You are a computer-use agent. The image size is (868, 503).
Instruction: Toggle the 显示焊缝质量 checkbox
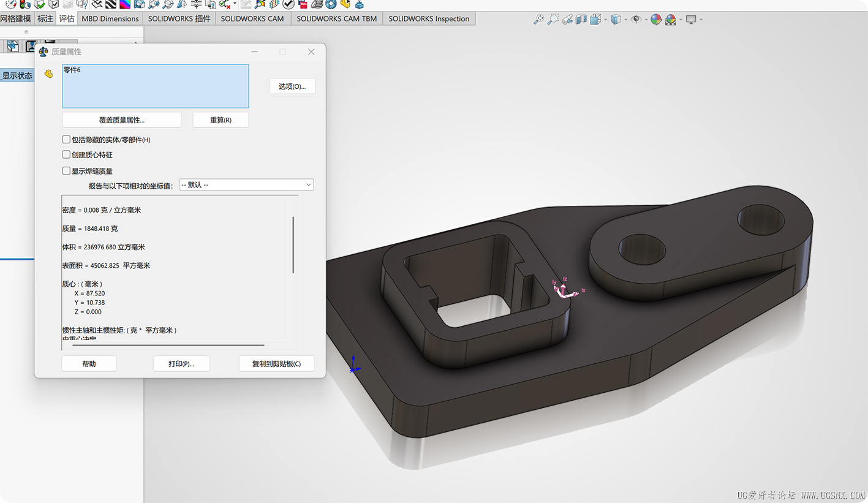pyautogui.click(x=66, y=171)
